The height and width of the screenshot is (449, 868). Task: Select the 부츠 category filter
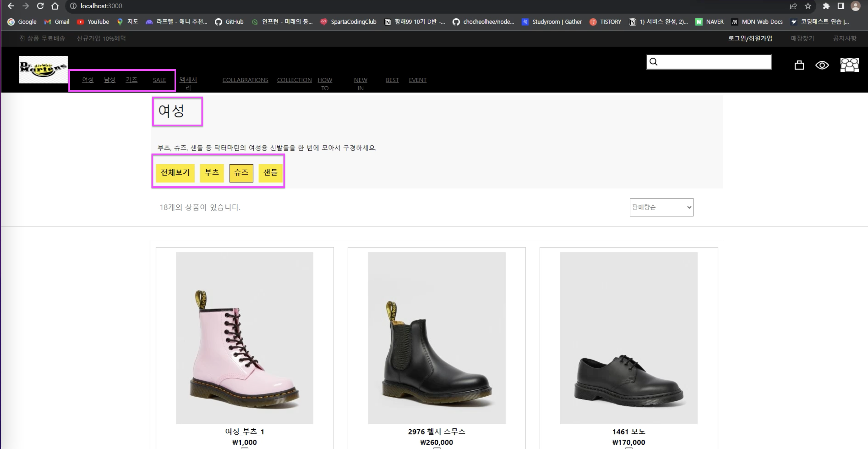tap(212, 173)
